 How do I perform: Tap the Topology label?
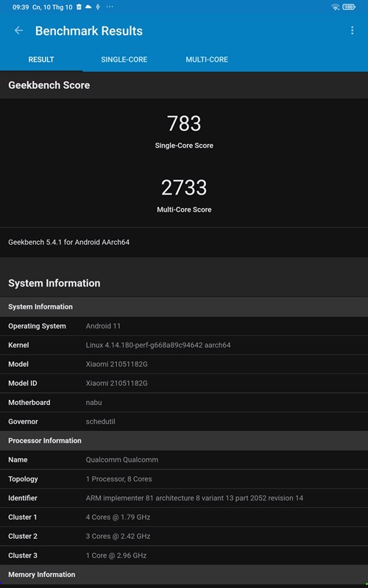[23, 479]
